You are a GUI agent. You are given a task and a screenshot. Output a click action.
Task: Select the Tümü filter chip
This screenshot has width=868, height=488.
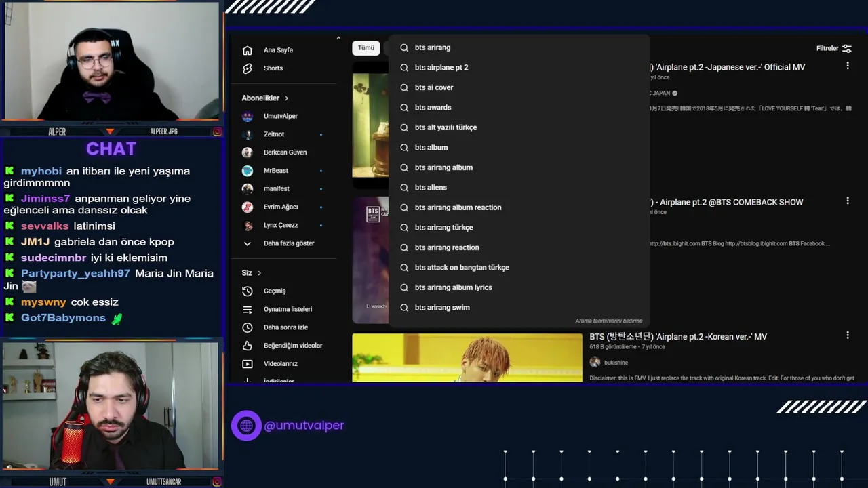366,48
